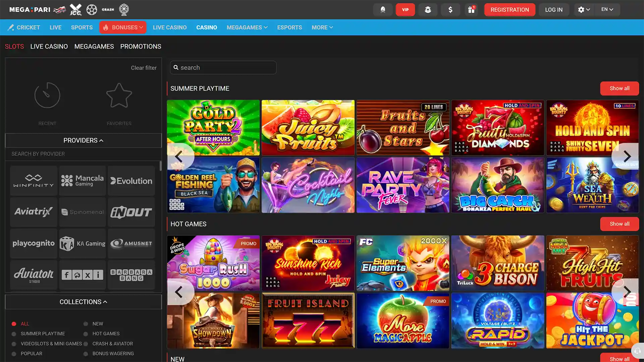Select the ALL collection radio
Image resolution: width=644 pixels, height=362 pixels.
[x=14, y=324]
